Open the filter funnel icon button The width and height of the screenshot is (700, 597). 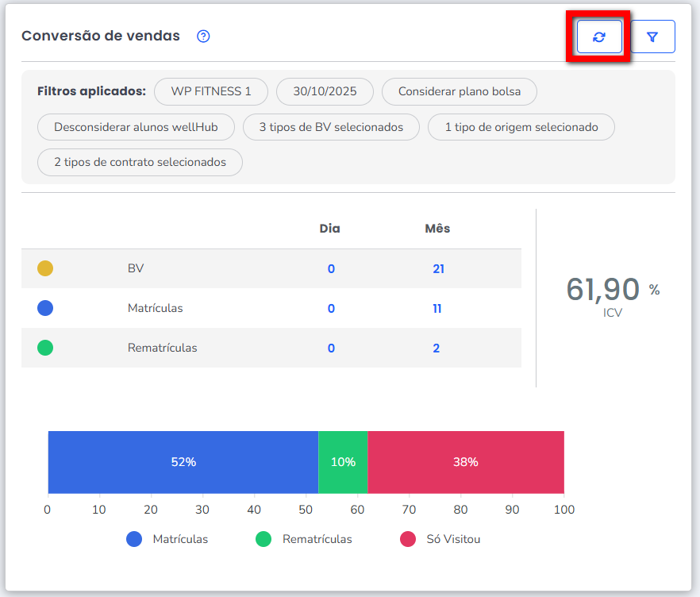pos(652,37)
